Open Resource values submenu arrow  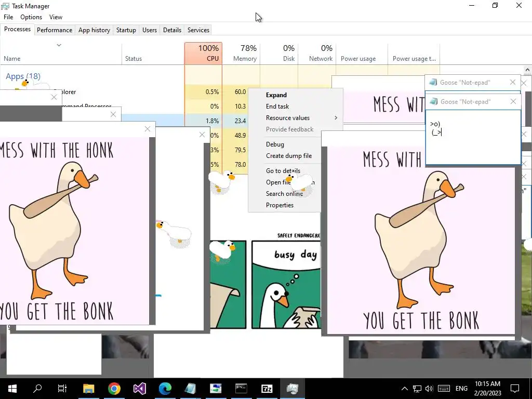pyautogui.click(x=336, y=118)
